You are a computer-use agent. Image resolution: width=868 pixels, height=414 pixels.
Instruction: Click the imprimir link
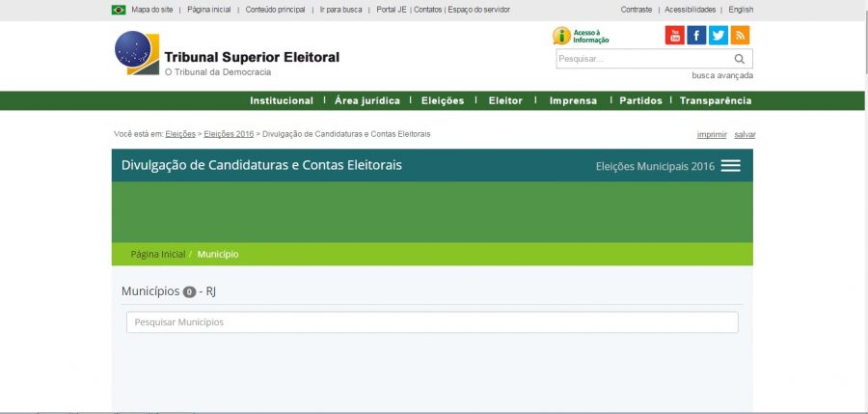tap(712, 134)
